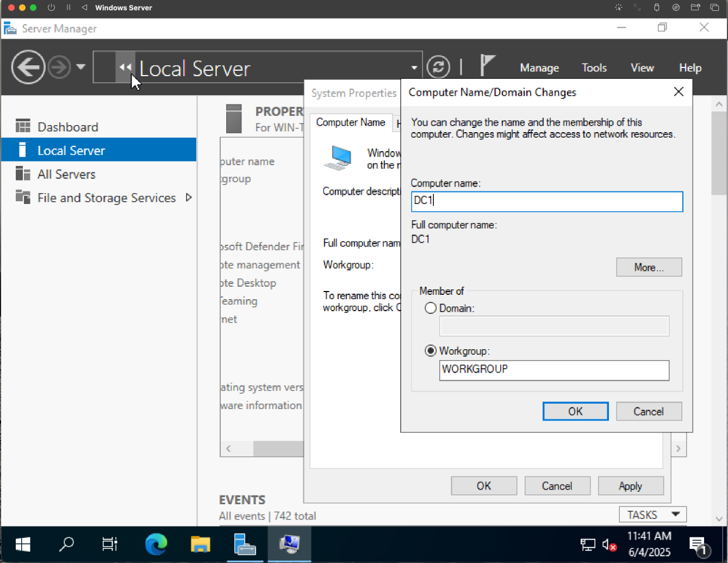Viewport: 728px width, 563px height.
Task: Click Apply in System Properties window
Action: tap(631, 486)
